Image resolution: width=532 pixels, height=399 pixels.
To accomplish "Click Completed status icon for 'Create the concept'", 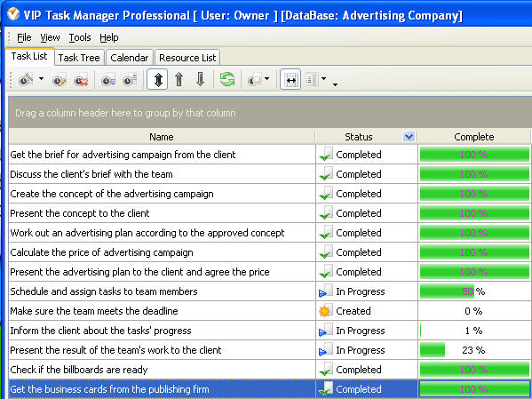I will (326, 193).
